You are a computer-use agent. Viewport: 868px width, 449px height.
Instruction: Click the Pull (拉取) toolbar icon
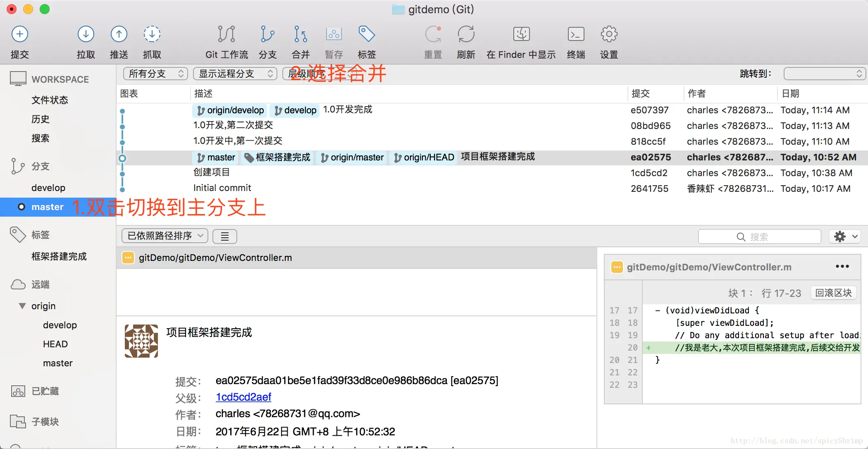click(86, 34)
